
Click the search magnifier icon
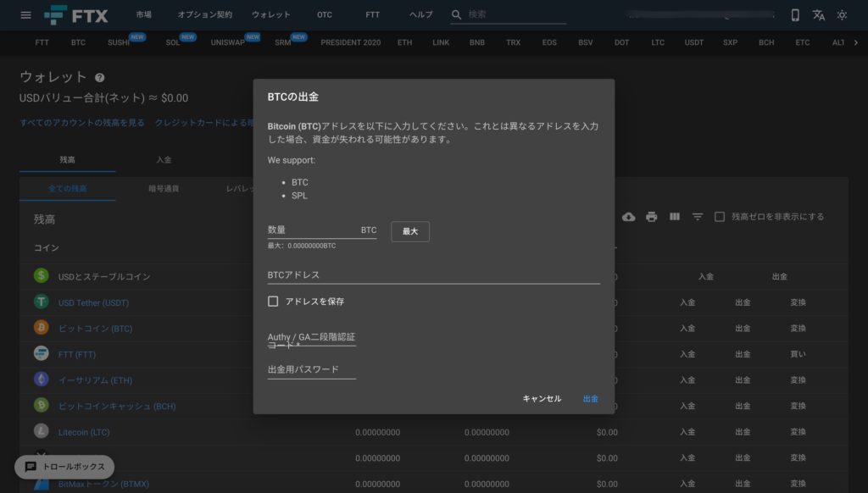456,15
